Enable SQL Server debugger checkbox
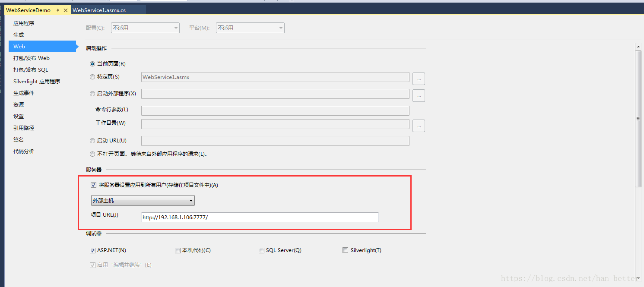Viewport: 644px width, 287px height. (261, 250)
